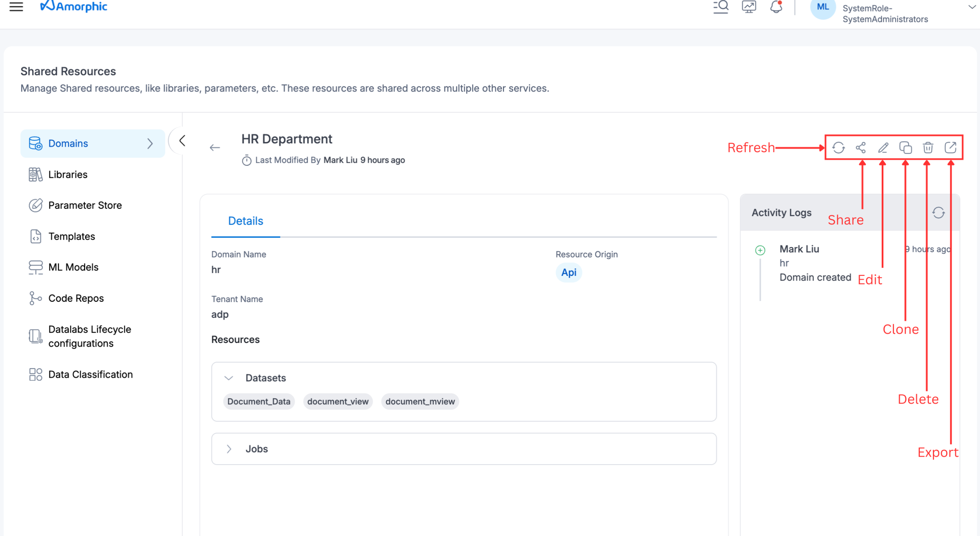This screenshot has width=980, height=536.
Task: Click the Clone domain icon
Action: pos(905,147)
